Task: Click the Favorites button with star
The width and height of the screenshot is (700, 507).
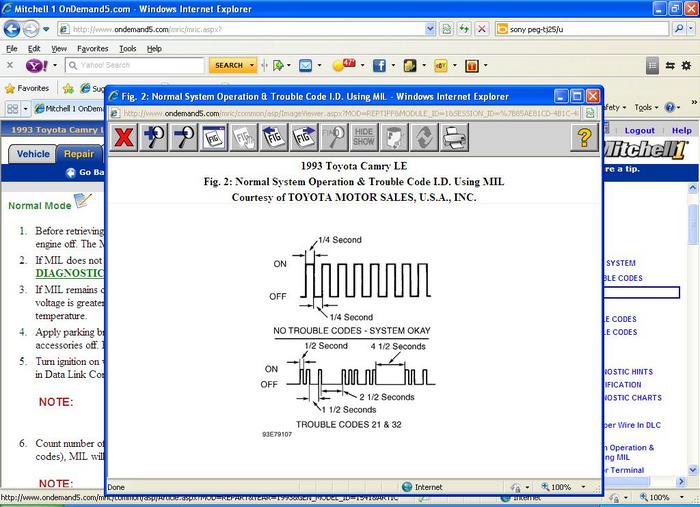Action: coord(27,88)
